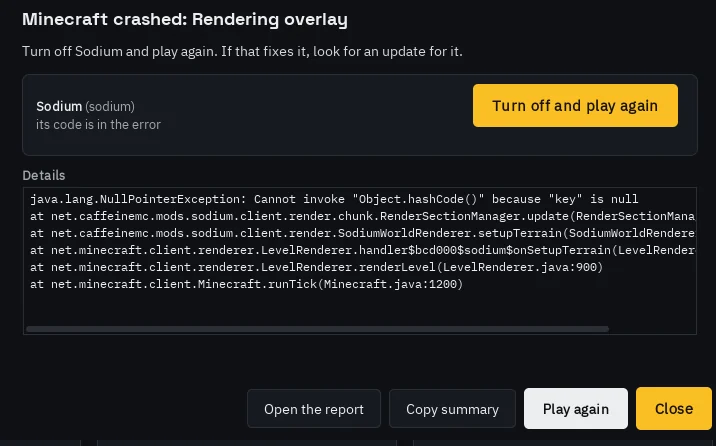Close the crash dialog
Image resolution: width=716 pixels, height=446 pixels.
[x=674, y=409]
